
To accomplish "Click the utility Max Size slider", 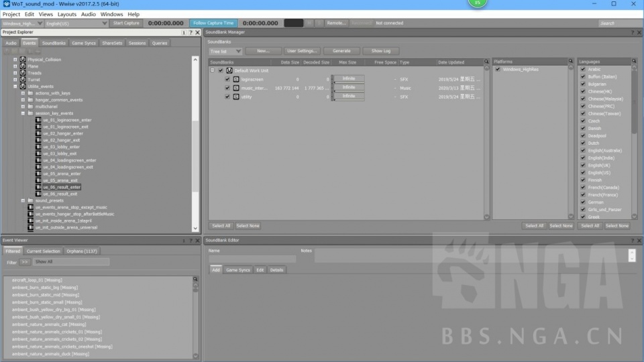I will pyautogui.click(x=348, y=97).
